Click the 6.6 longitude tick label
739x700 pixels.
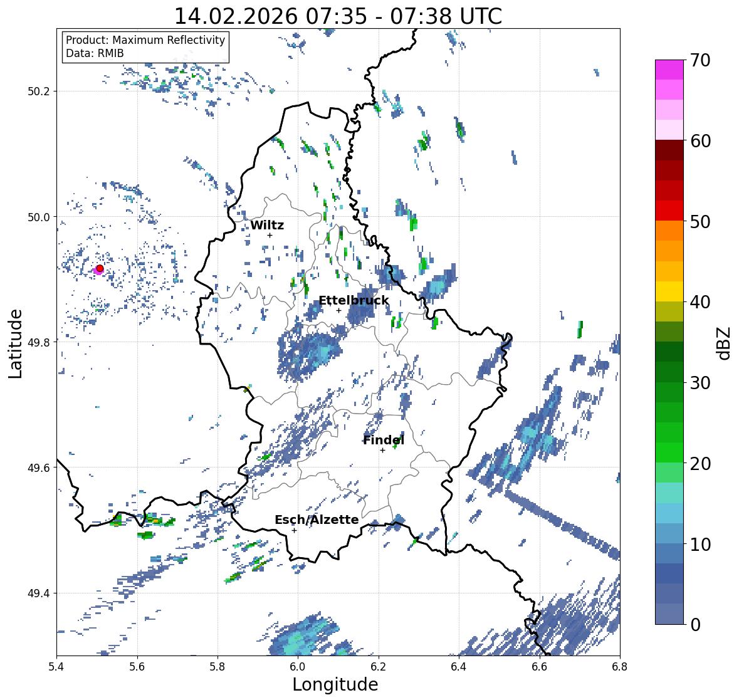[x=539, y=667]
